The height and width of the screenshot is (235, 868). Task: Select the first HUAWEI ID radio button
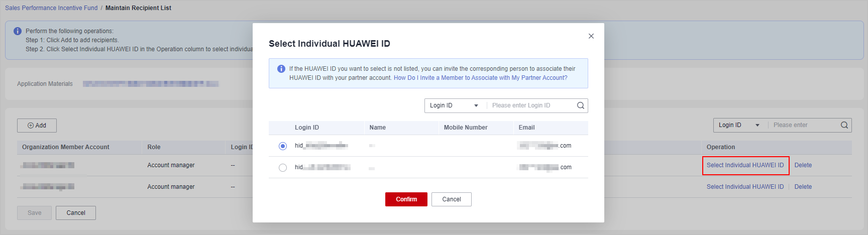click(x=283, y=146)
